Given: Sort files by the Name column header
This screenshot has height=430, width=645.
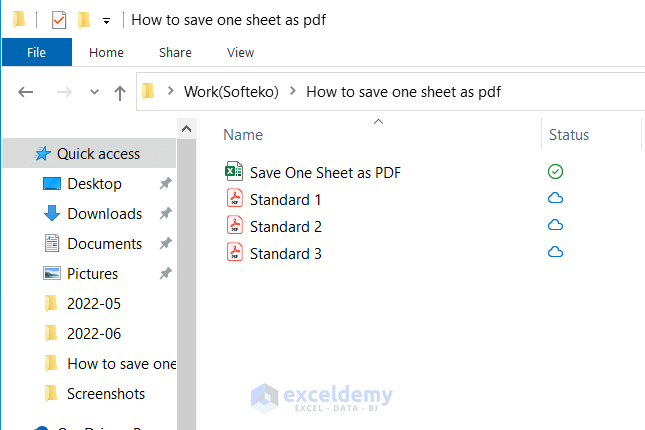Looking at the screenshot, I should 243,135.
